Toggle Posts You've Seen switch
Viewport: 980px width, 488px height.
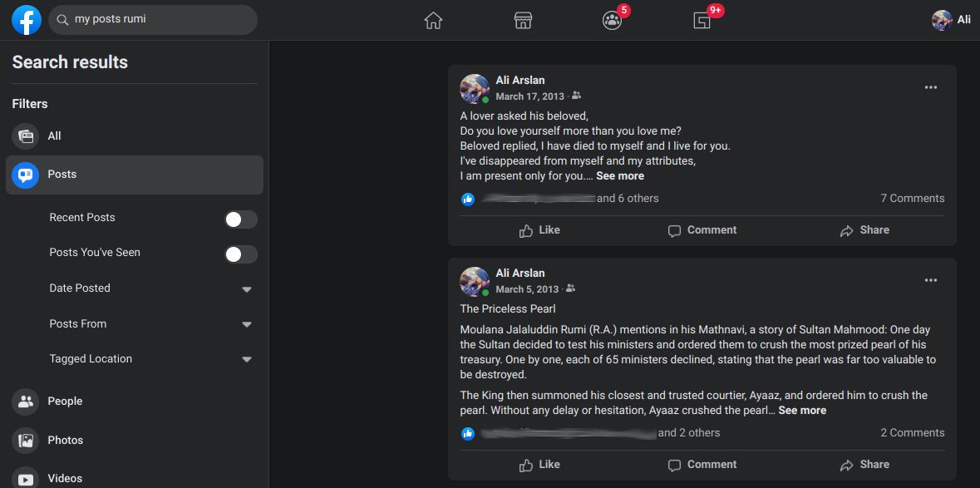click(241, 254)
